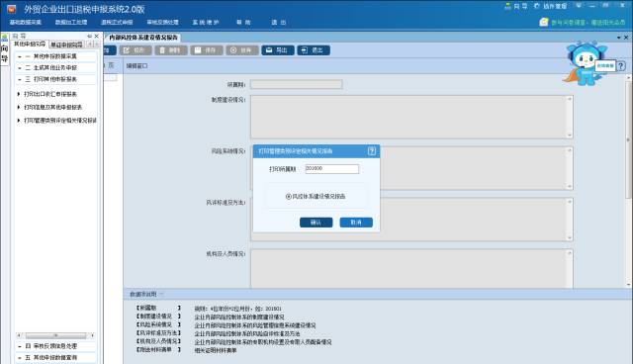Open the 退税正式申报 menu
This screenshot has width=633, height=364.
(x=117, y=22)
